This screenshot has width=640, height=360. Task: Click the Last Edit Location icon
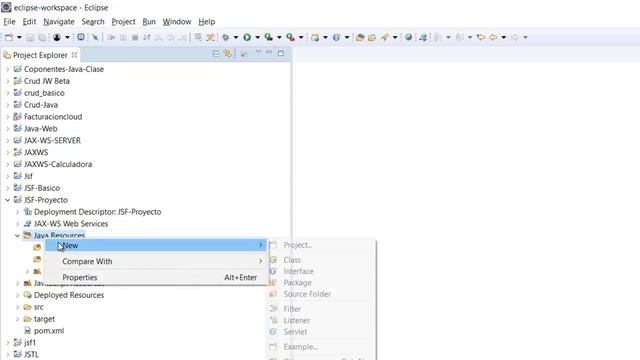(481, 37)
